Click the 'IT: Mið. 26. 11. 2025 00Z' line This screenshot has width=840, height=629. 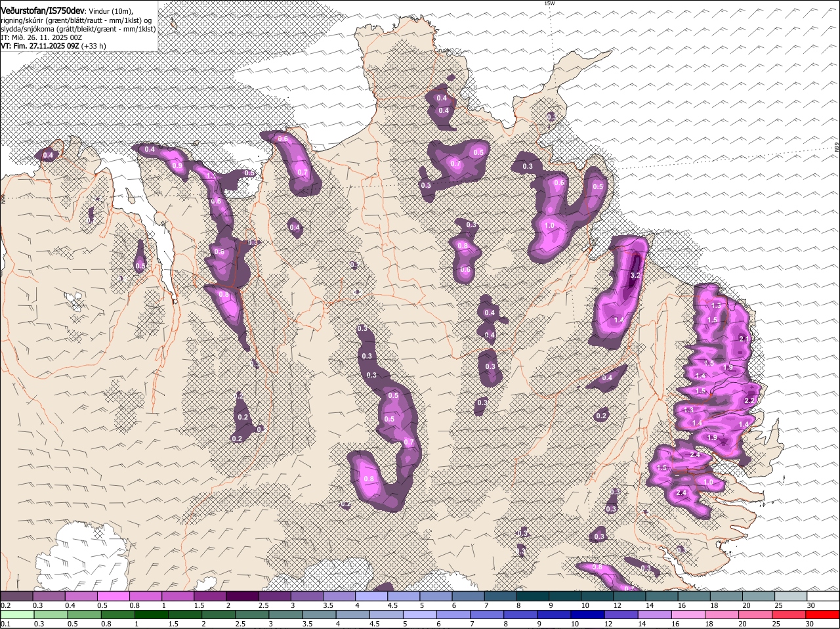tap(41, 37)
